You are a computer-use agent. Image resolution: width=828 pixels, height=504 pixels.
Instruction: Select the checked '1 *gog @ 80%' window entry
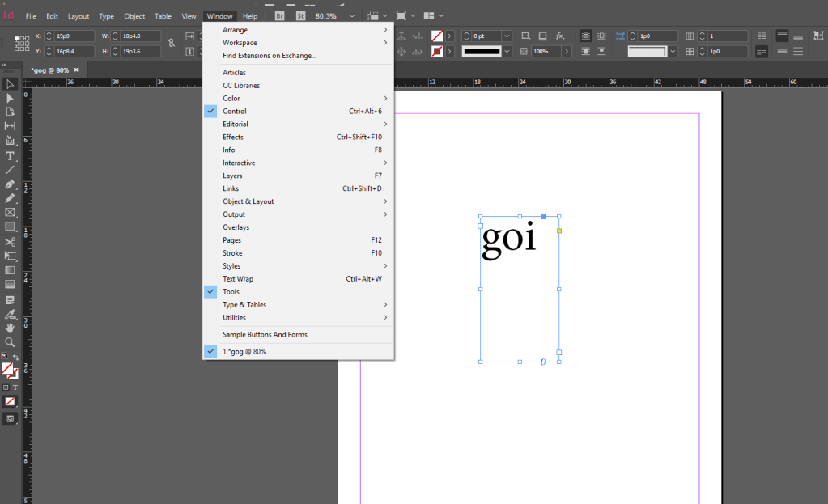(244, 351)
